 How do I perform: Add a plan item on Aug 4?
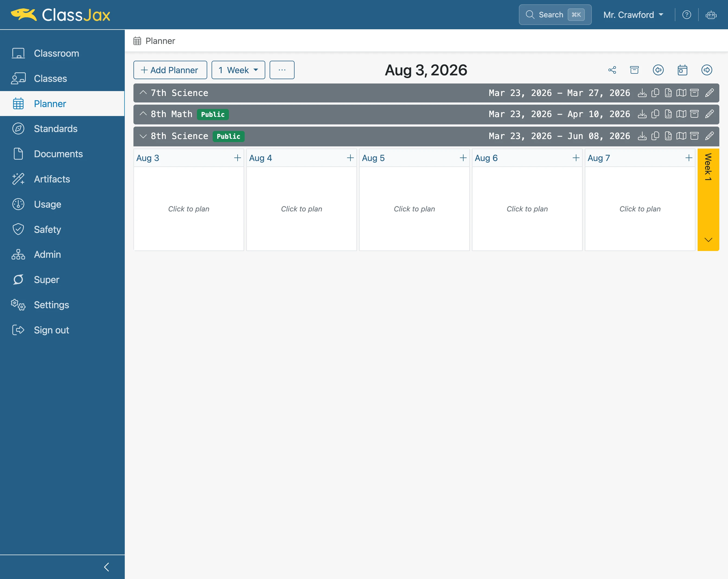point(350,158)
